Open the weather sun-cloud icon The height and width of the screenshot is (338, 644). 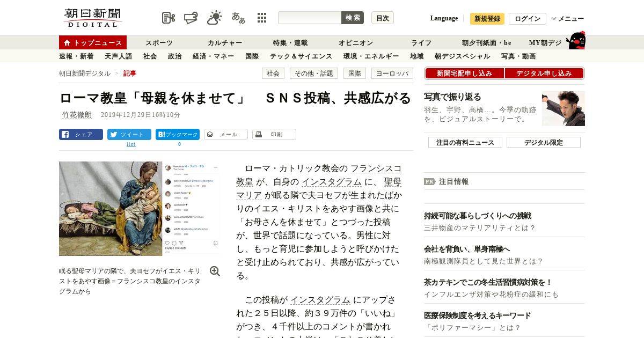pos(215,18)
